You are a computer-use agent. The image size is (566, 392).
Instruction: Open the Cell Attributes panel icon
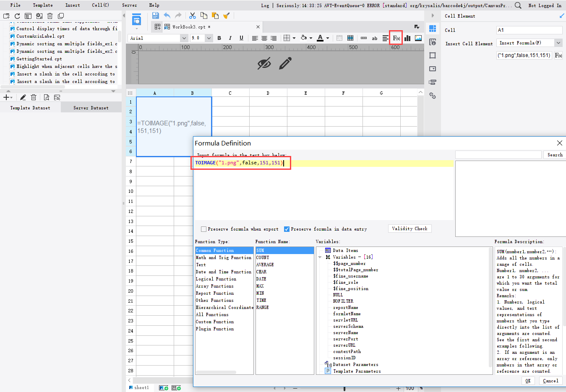[433, 42]
